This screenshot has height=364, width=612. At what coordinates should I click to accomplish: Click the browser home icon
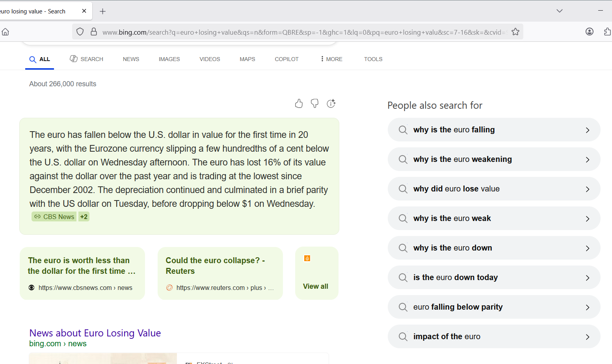(x=6, y=32)
